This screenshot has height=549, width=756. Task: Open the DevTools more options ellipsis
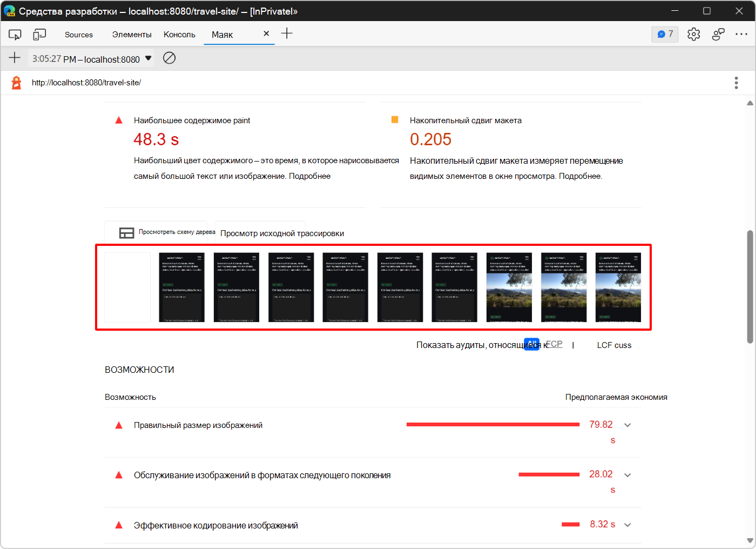pos(741,34)
